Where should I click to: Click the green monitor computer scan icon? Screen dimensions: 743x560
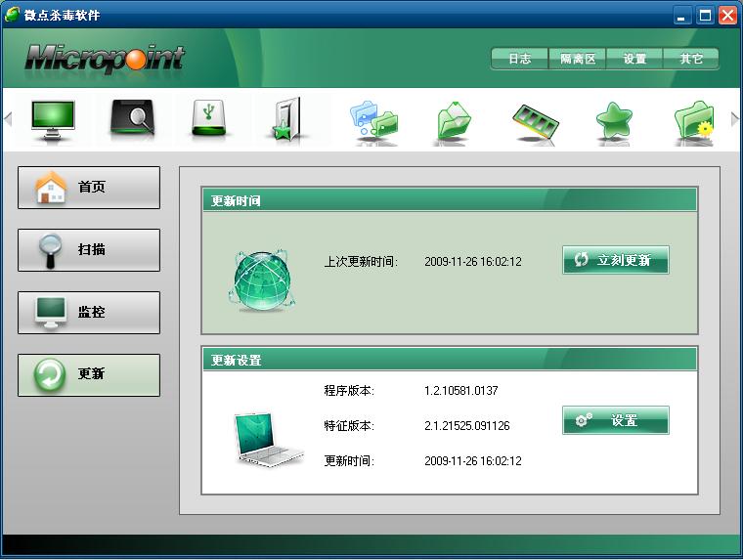53,119
